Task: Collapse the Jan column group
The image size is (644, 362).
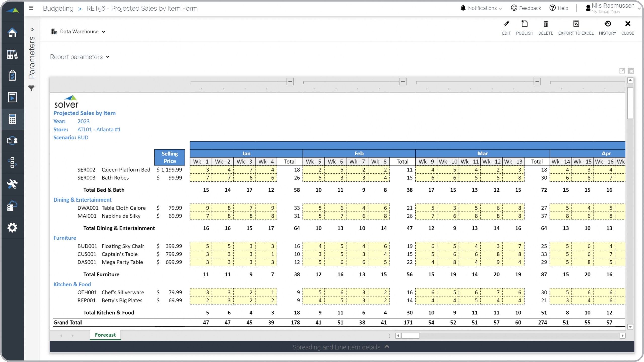Action: [290, 82]
